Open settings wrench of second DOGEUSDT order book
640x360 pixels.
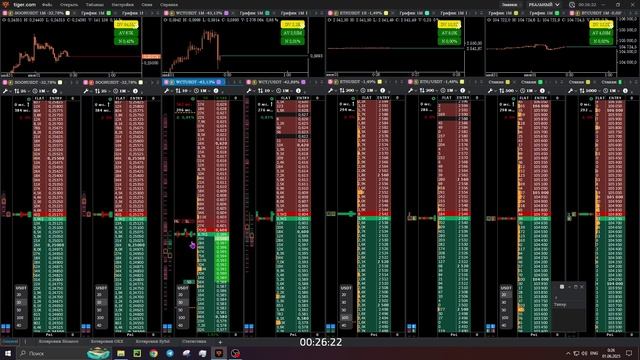(x=86, y=91)
